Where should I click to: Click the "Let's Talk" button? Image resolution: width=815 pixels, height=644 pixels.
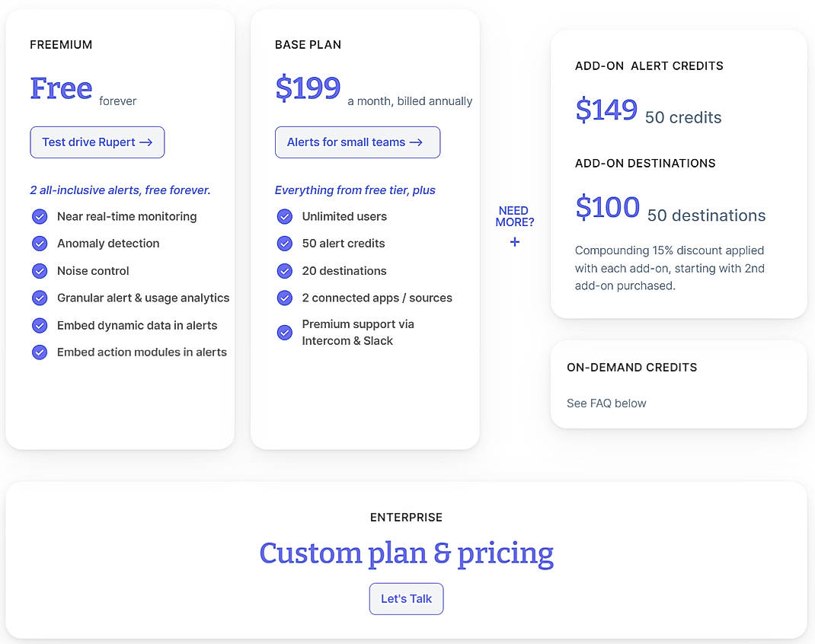[x=406, y=599]
